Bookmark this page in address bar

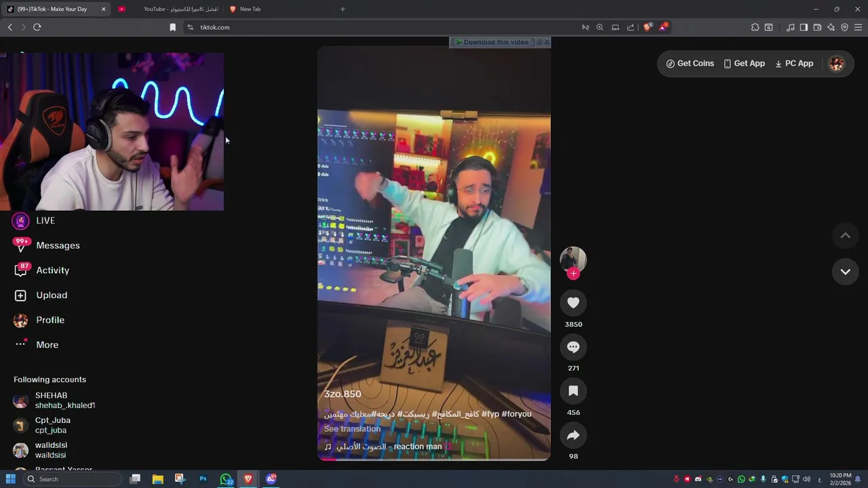pyautogui.click(x=172, y=27)
